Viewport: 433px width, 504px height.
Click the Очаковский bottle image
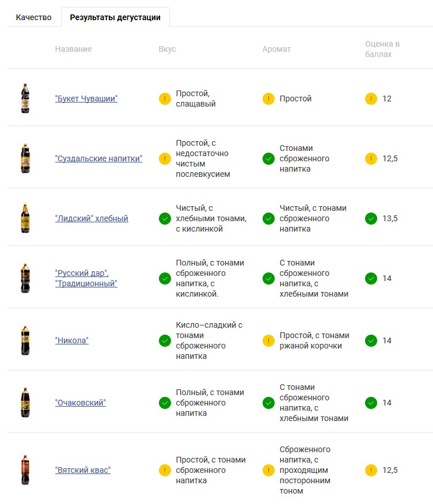tap(25, 403)
